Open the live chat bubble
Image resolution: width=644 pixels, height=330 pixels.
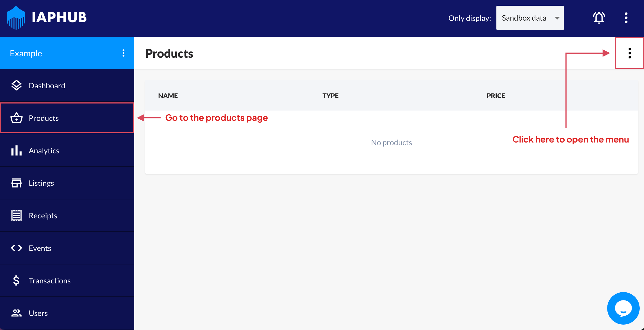[x=623, y=308]
